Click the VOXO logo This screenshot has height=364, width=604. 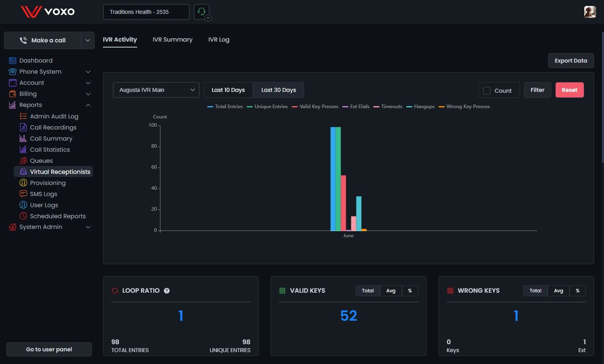pos(48,11)
